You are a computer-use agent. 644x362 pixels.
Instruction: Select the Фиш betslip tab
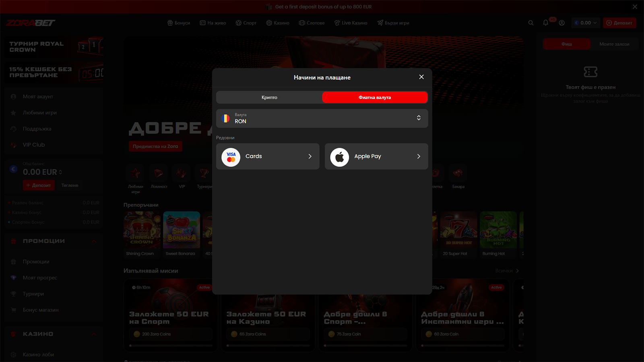(567, 44)
